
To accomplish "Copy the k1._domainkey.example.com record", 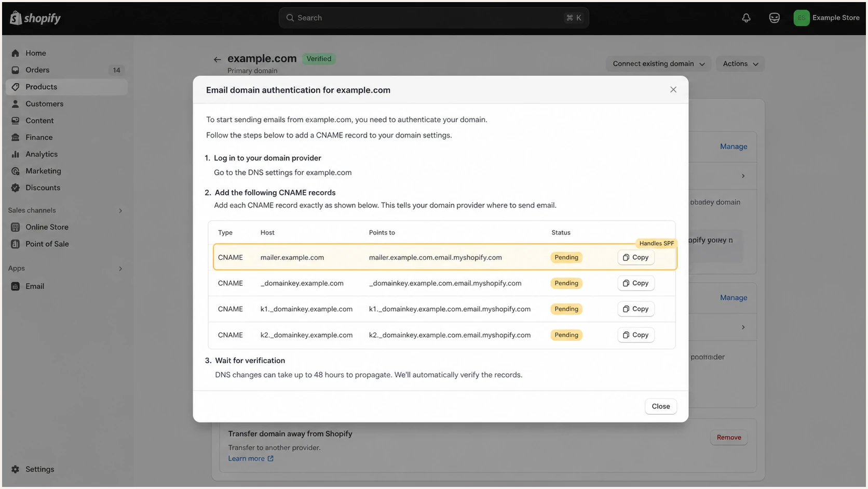I will pyautogui.click(x=635, y=309).
